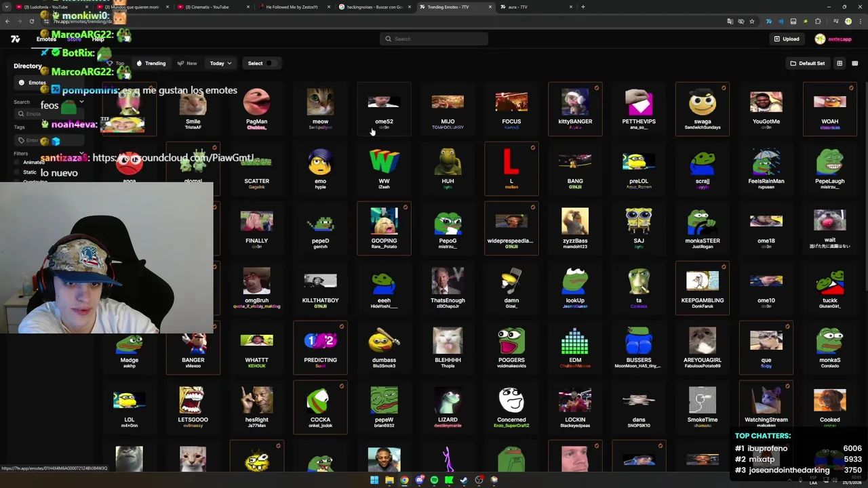This screenshot has height=488, width=868.
Task: Select the PREDICTING emote
Action: coord(320,348)
